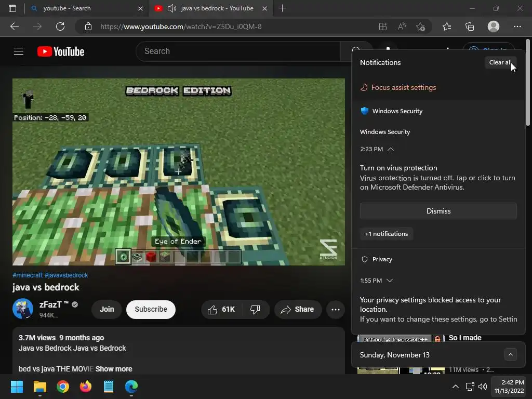Collapse the Sunday, November 13 calendar
The height and width of the screenshot is (399, 532).
(510, 354)
